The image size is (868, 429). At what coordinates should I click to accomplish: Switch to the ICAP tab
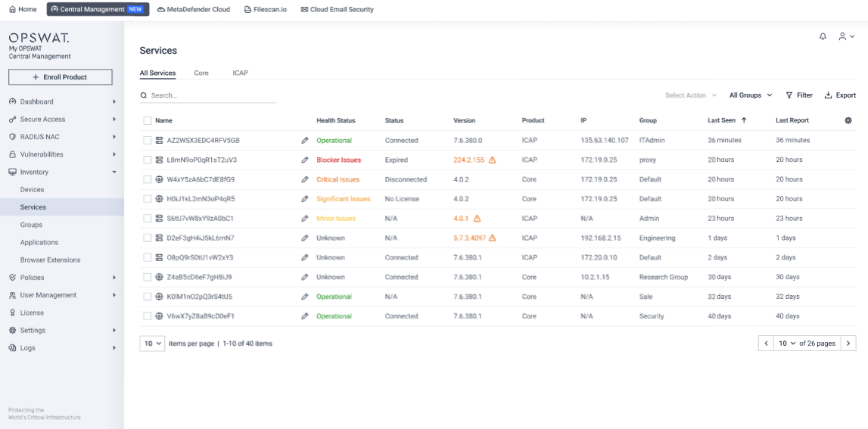coord(240,73)
